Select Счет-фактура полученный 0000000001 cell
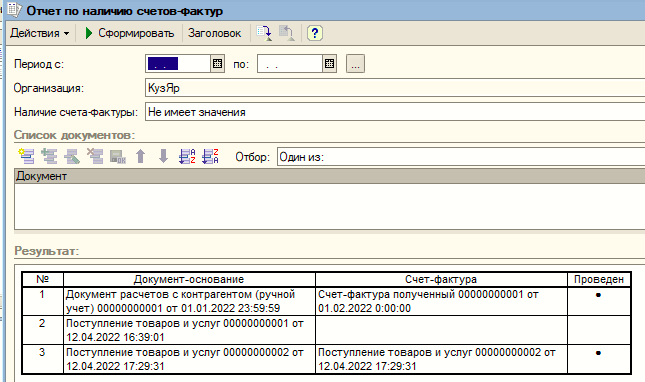The width and height of the screenshot is (645, 382). (441, 301)
